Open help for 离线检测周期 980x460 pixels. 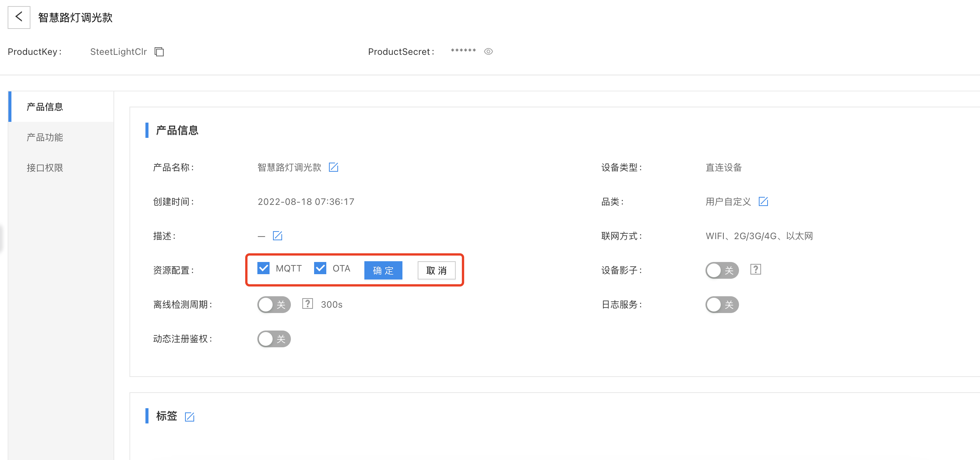point(308,304)
